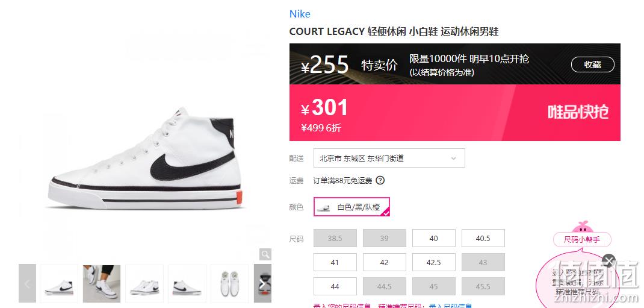Select size 40.5
Image resolution: width=644 pixels, height=308 pixels.
coord(483,238)
